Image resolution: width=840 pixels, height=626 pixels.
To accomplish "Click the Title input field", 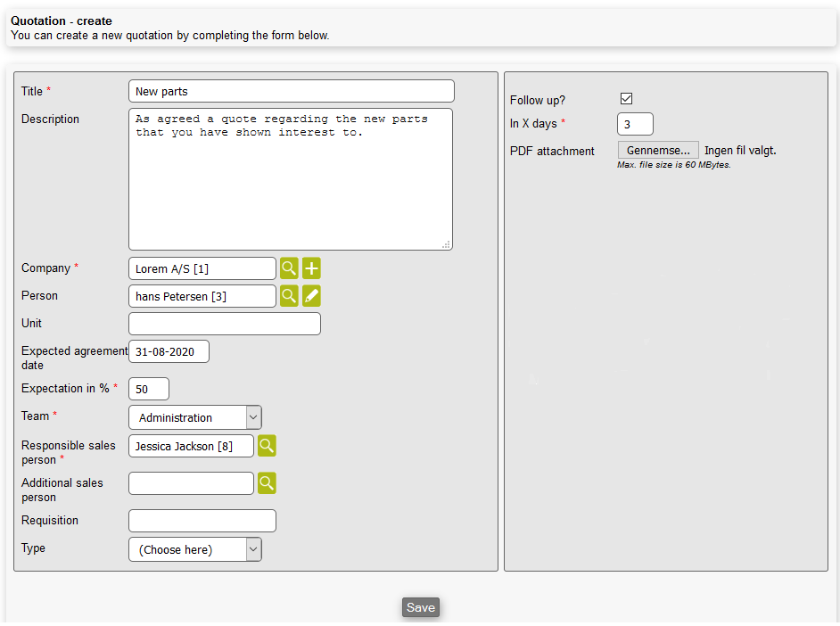I will [x=292, y=91].
